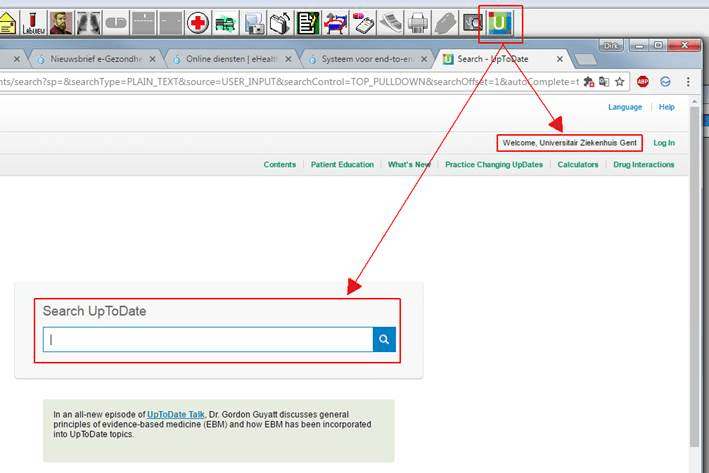Click the checklist with pencil icon
709x473 pixels.
[x=308, y=23]
